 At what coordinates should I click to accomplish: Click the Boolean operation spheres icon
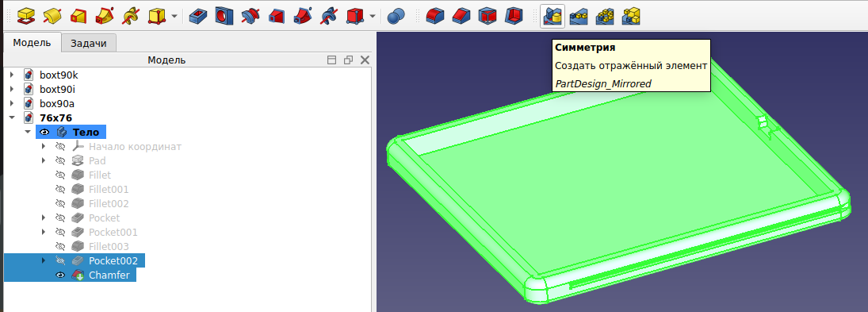click(396, 16)
